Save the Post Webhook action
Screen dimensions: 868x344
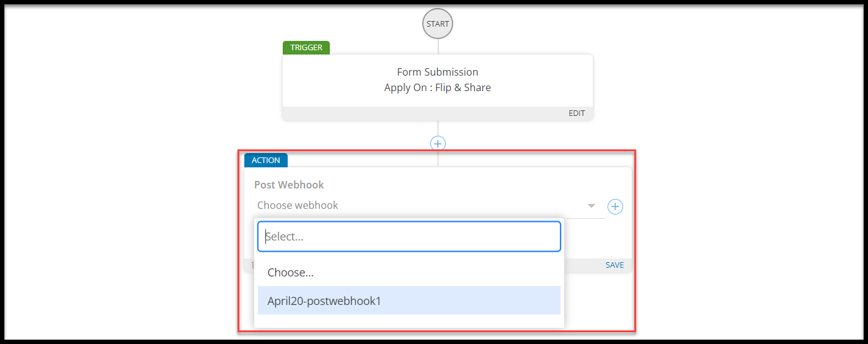click(614, 265)
